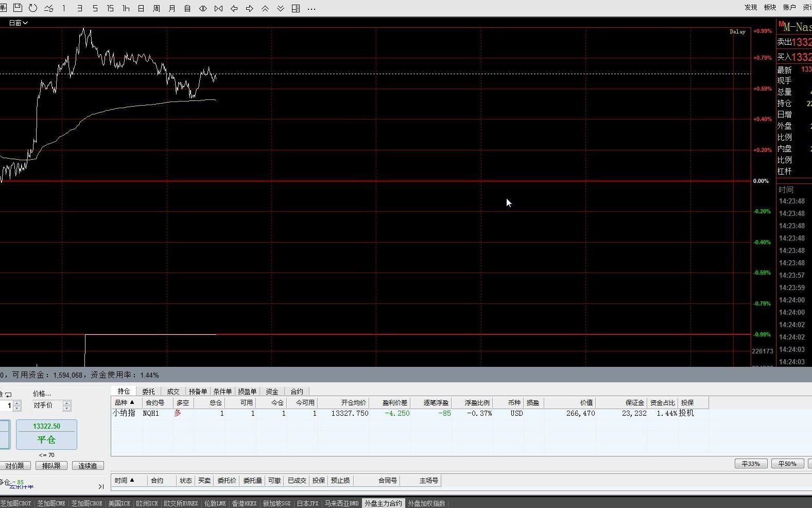Viewport: 812px width, 508px height.
Task: Switch to the 15-minute period
Action: tap(110, 8)
